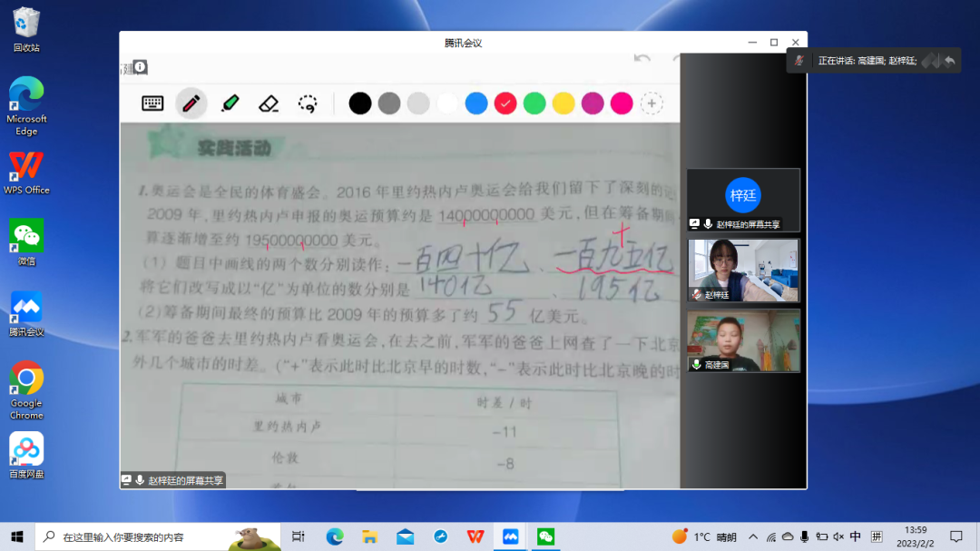Open Tencent Meeting from the taskbar
980x551 pixels.
coord(511,536)
